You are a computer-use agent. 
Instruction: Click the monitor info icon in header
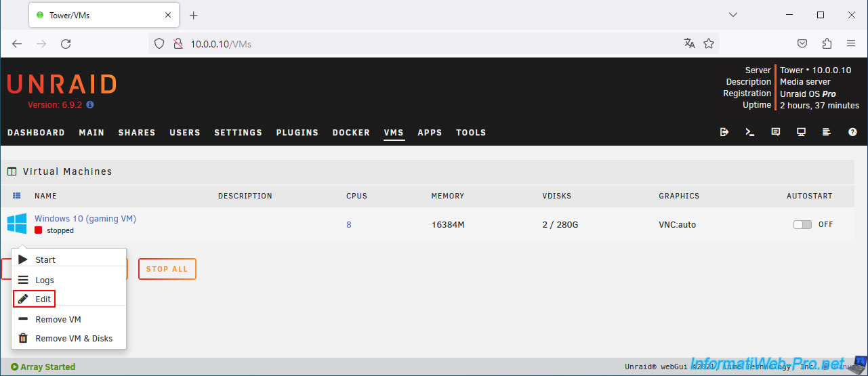pos(802,132)
